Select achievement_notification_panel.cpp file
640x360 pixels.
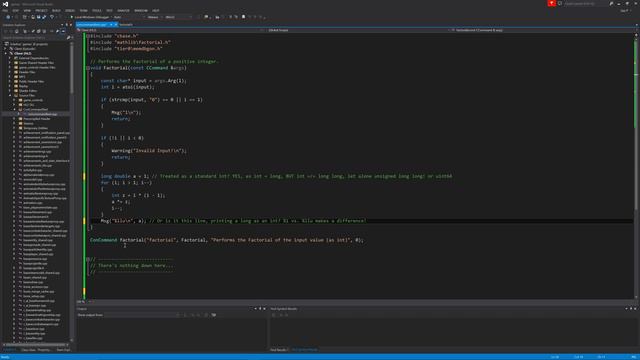coord(47,133)
